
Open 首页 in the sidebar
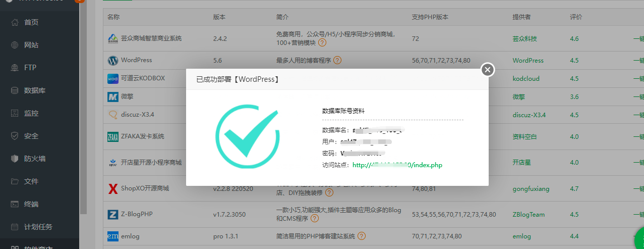point(31,22)
